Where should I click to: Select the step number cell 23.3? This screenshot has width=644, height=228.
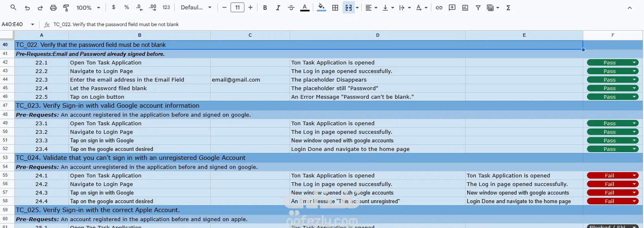42,140
